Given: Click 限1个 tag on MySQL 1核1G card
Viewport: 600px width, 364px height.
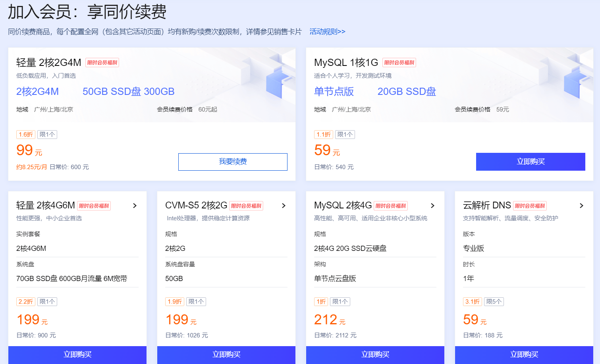Looking at the screenshot, I should click(345, 135).
